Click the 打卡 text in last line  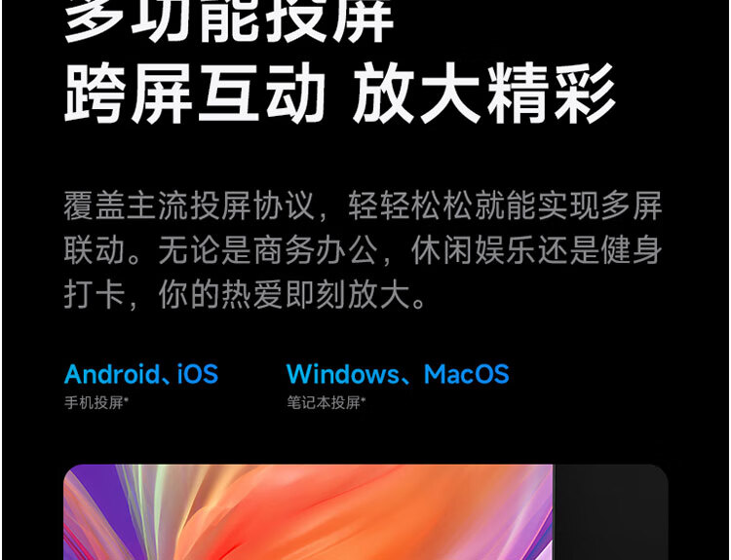[95, 294]
